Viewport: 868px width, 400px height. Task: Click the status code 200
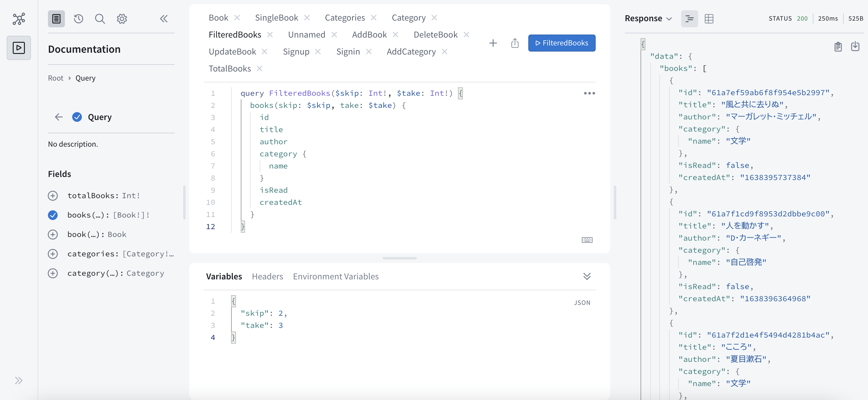pyautogui.click(x=802, y=18)
